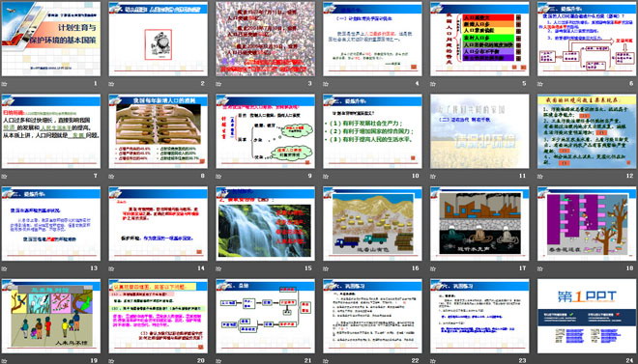Image resolution: width=638 pixels, height=364 pixels.
Task: Select slide 7 thumbnail with large black text
Action: point(51,131)
